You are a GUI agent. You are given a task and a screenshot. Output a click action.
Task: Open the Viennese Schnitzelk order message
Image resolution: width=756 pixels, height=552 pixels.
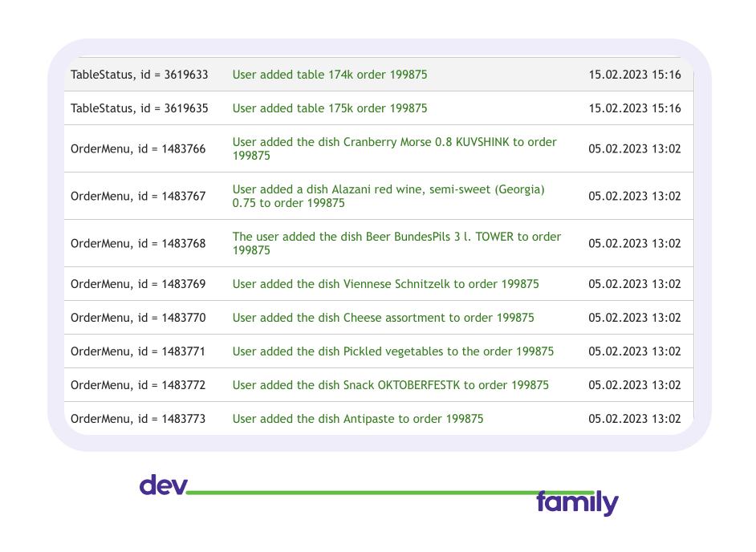385,284
